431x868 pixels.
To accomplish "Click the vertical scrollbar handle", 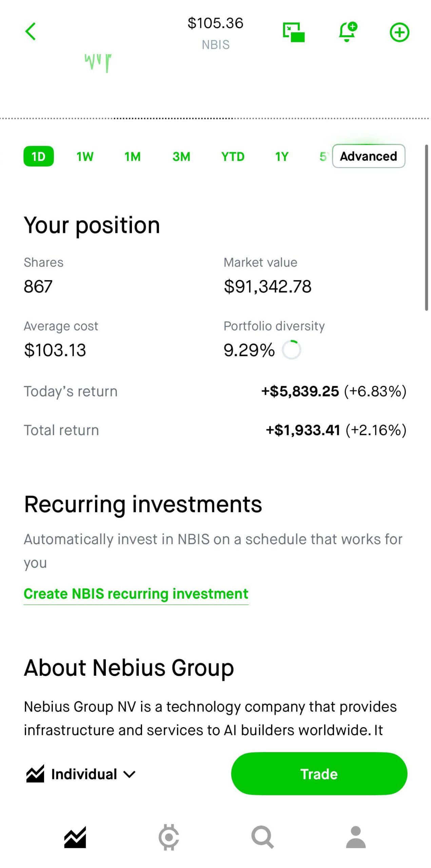I will click(426, 227).
